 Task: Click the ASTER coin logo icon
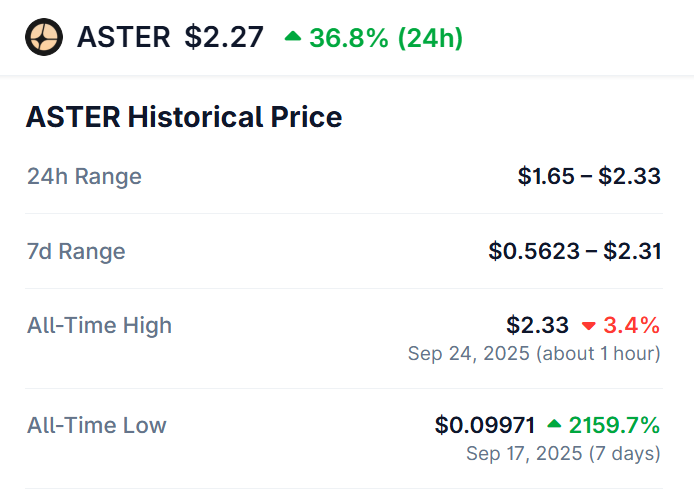44,38
